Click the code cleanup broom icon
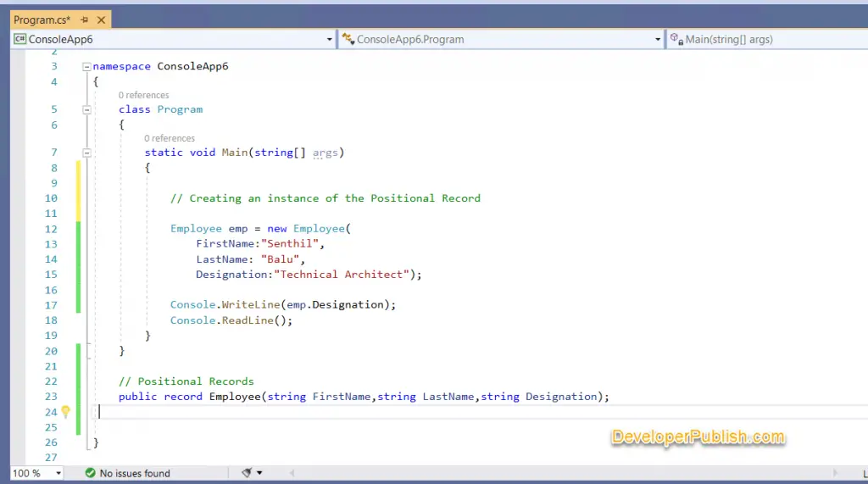Viewport: 868px width, 484px height. [x=247, y=473]
